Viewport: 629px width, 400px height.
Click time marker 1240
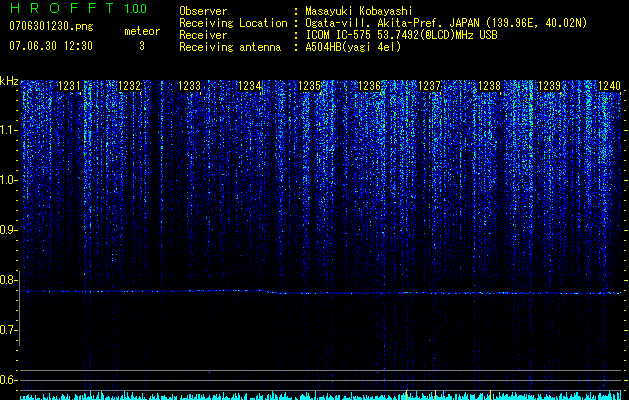point(609,86)
